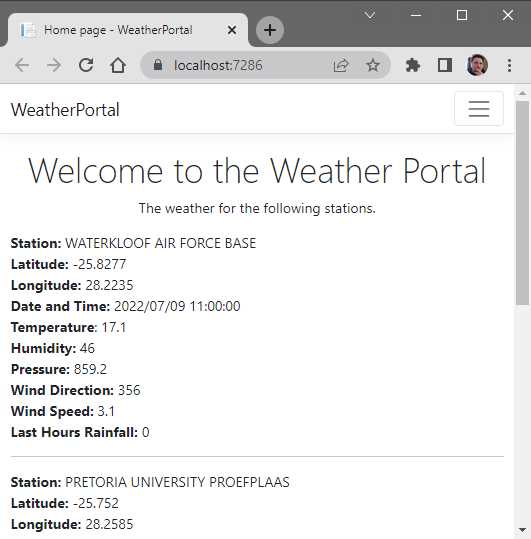Viewport: 531px width, 539px height.
Task: Bookmark this page with the star icon
Action: point(373,65)
